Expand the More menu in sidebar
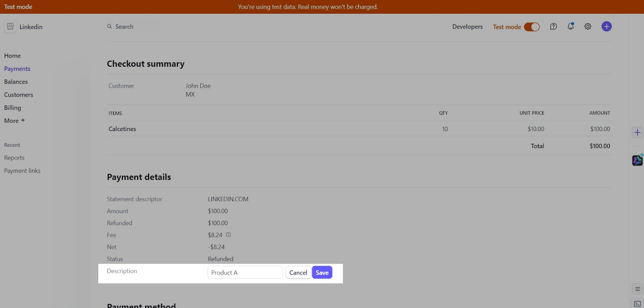 (x=14, y=121)
